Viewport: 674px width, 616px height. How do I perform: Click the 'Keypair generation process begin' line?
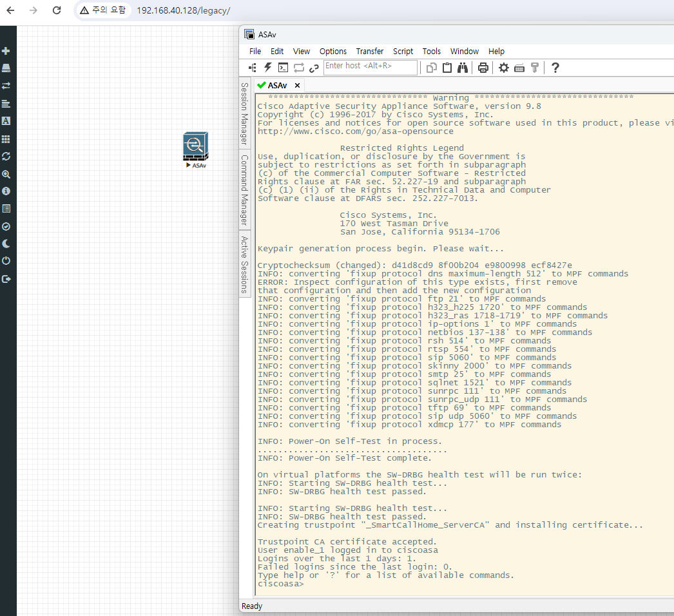point(380,249)
